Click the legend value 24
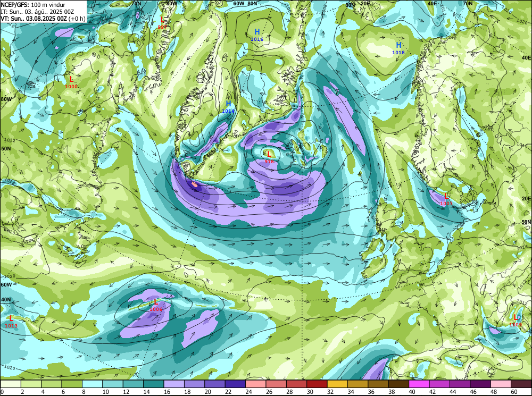This screenshot has height=396, width=532. 249,392
